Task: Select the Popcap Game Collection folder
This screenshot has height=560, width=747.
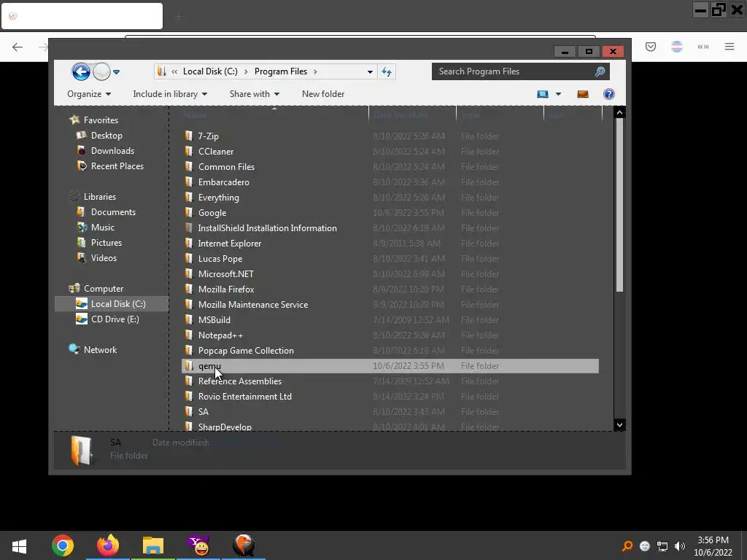Action: tap(246, 351)
